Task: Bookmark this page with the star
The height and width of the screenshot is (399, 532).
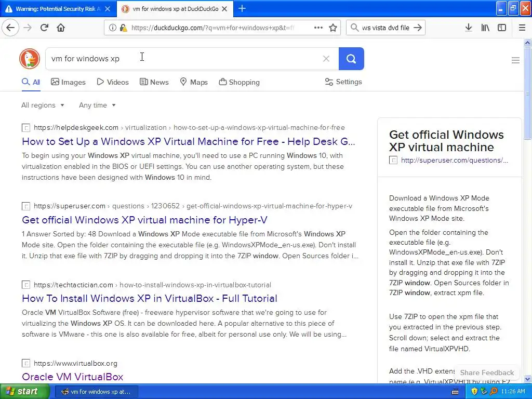Action: (333, 28)
